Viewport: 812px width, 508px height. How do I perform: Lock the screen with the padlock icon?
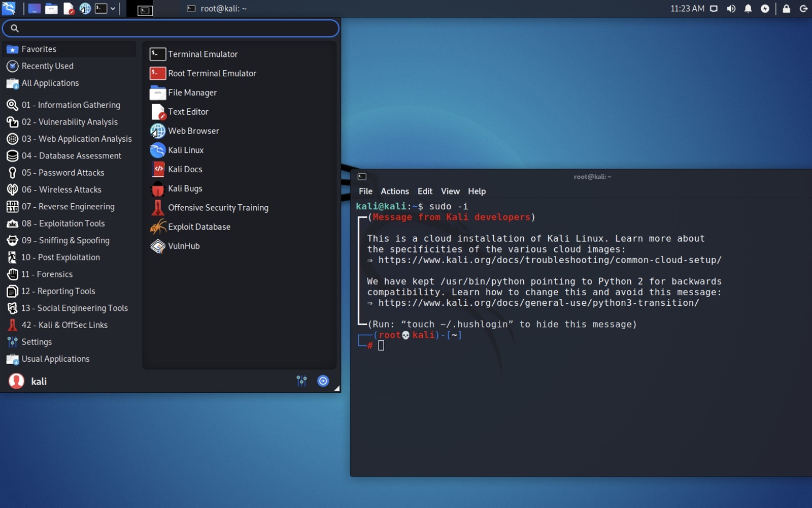[786, 9]
